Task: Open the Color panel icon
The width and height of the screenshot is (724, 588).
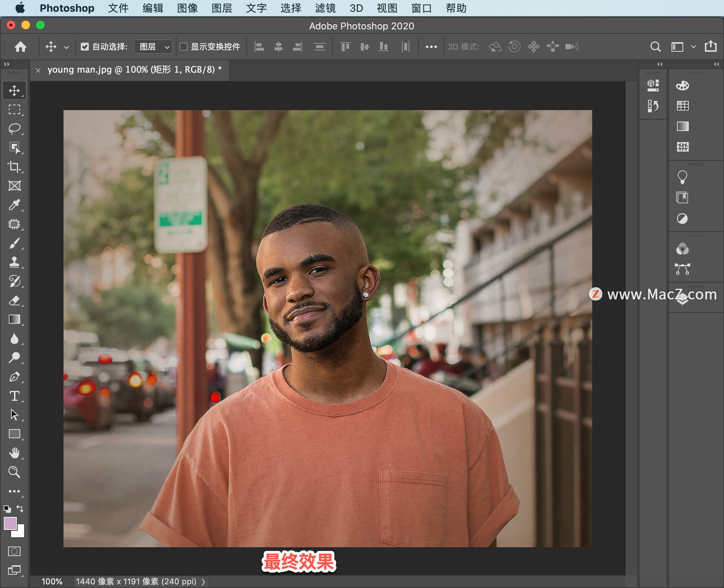Action: coord(683,86)
